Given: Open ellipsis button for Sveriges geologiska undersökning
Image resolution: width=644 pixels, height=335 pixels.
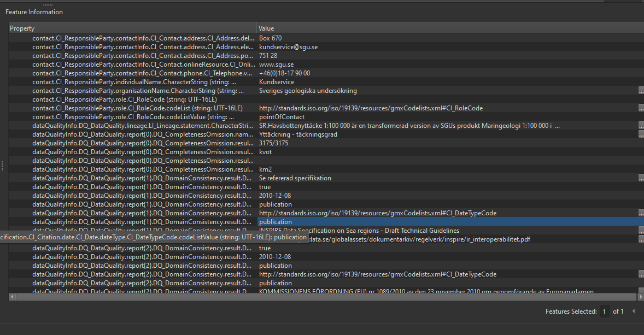Looking at the screenshot, I should pyautogui.click(x=641, y=91).
